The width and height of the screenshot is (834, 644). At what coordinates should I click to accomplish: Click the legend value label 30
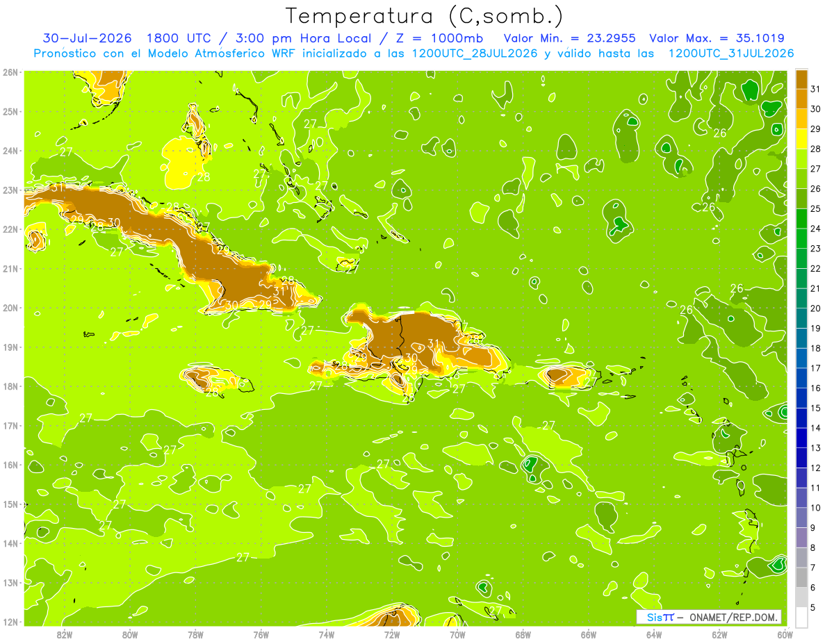point(816,109)
